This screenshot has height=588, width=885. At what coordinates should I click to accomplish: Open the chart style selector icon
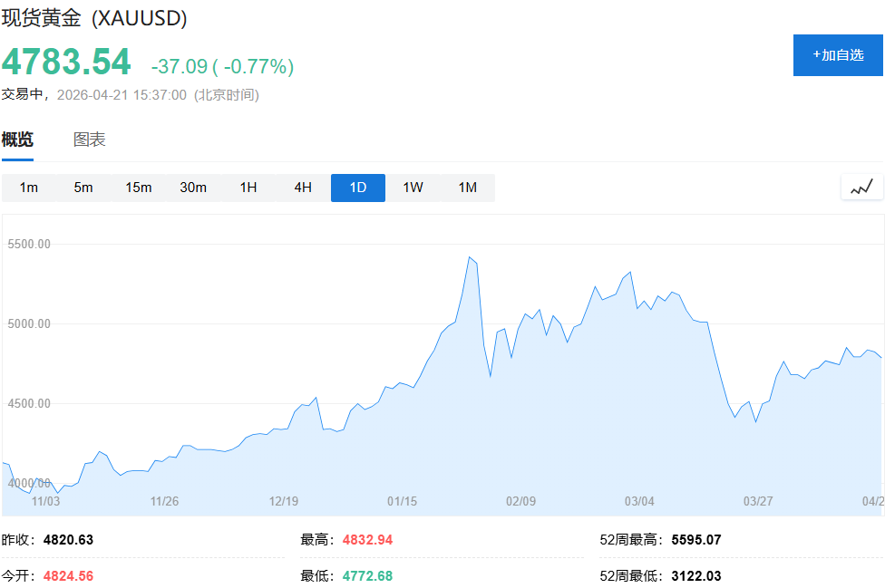[861, 187]
